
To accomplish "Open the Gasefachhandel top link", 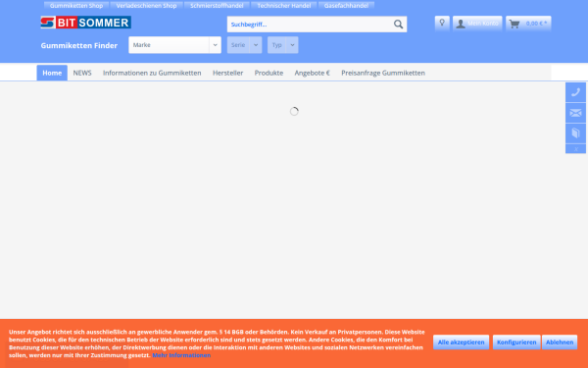I will pyautogui.click(x=346, y=6).
